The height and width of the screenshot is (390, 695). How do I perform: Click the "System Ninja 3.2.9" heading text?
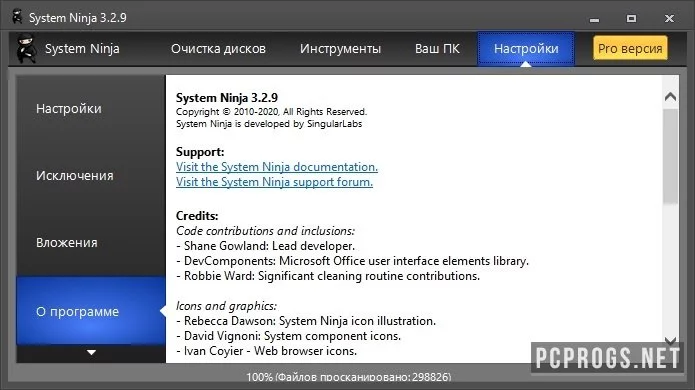click(227, 98)
